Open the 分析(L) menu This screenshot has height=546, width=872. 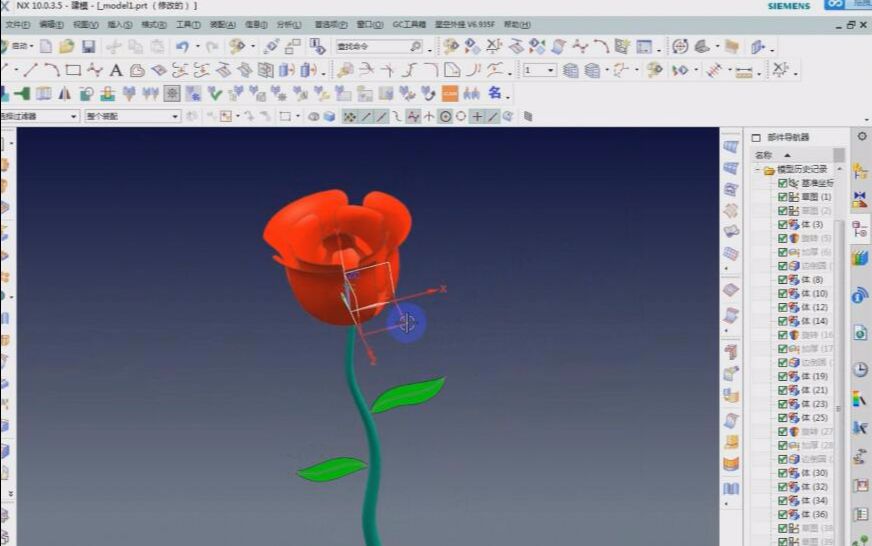(x=289, y=24)
